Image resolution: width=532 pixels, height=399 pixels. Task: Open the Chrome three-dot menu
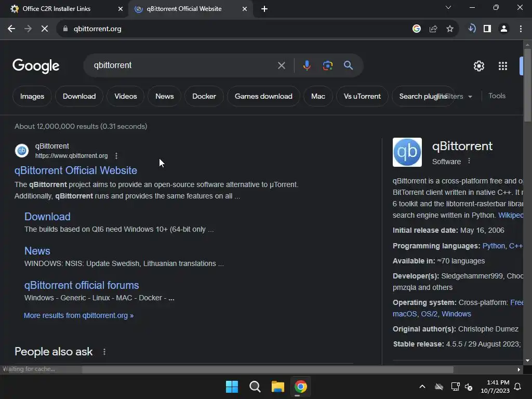point(521,29)
